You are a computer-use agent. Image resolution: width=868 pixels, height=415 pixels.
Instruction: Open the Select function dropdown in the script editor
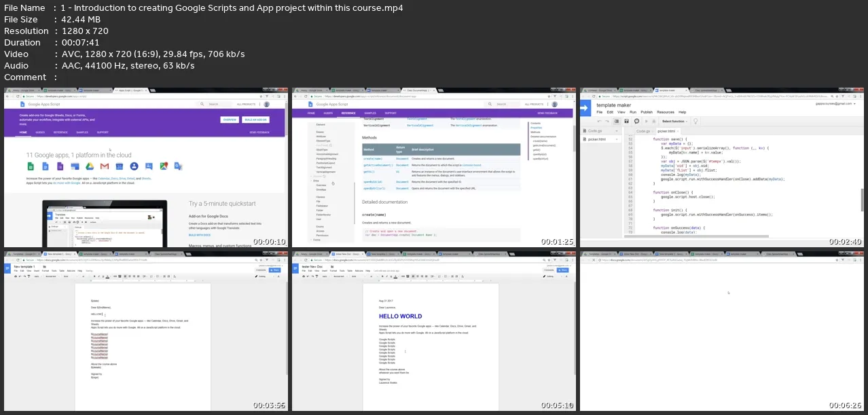[x=676, y=121]
